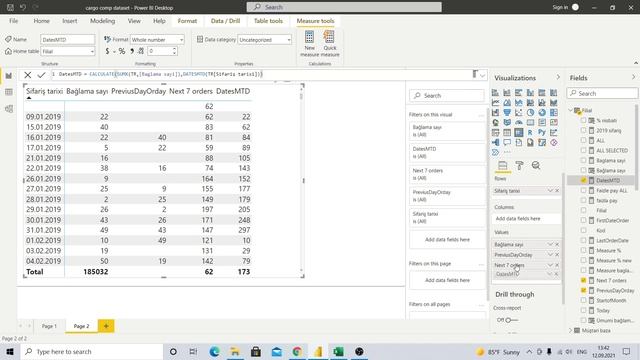Uncheck the Next 7 orders field
The image size is (640, 360).
point(583,280)
